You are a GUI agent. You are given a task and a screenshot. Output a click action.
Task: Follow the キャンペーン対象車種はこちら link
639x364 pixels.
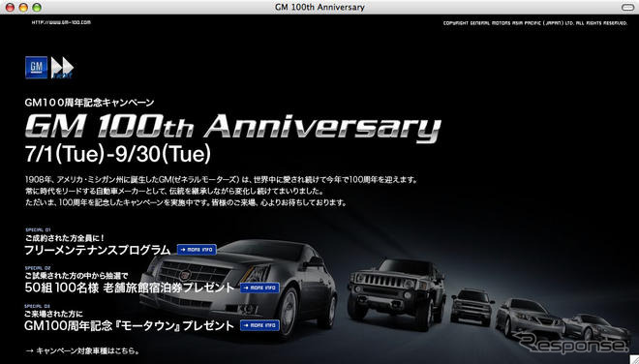click(82, 350)
